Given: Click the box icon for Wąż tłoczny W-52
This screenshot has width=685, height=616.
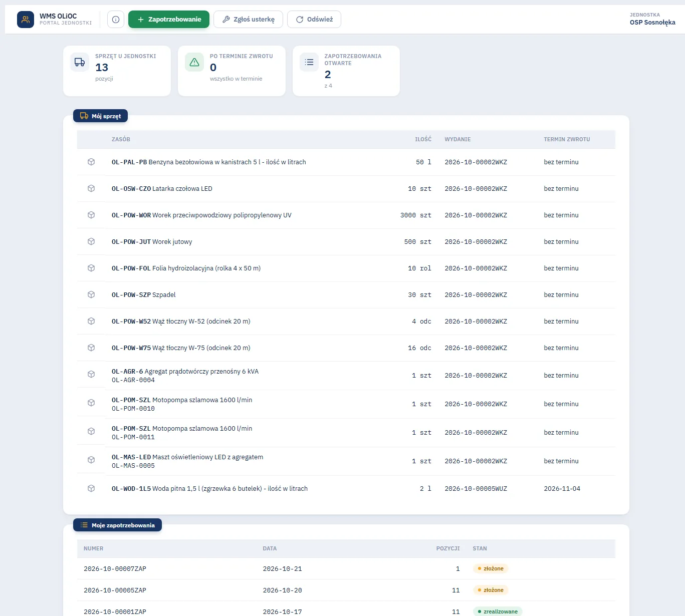Looking at the screenshot, I should [91, 321].
